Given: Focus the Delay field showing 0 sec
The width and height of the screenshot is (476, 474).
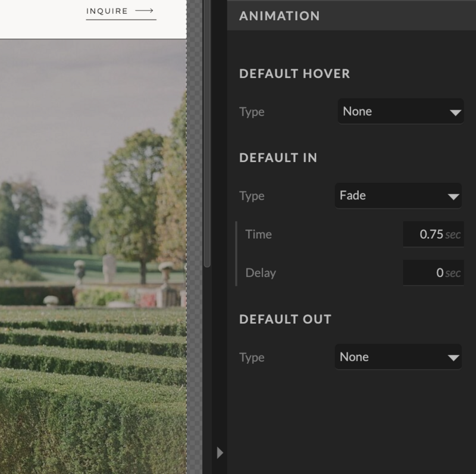Looking at the screenshot, I should (x=433, y=273).
